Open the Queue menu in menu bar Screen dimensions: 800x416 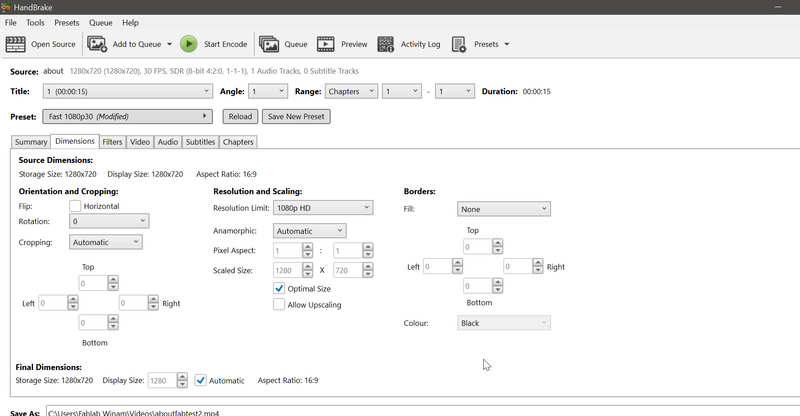coord(101,22)
